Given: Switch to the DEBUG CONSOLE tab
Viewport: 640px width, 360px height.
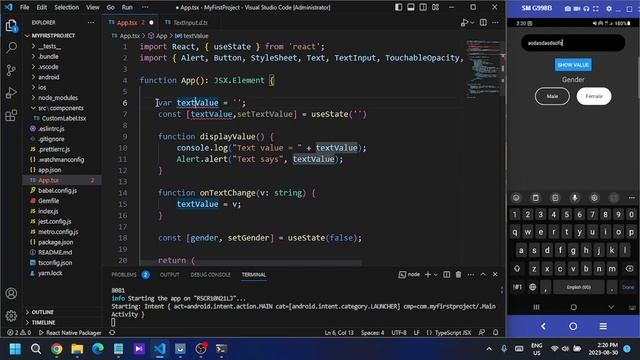Looking at the screenshot, I should pos(211,275).
